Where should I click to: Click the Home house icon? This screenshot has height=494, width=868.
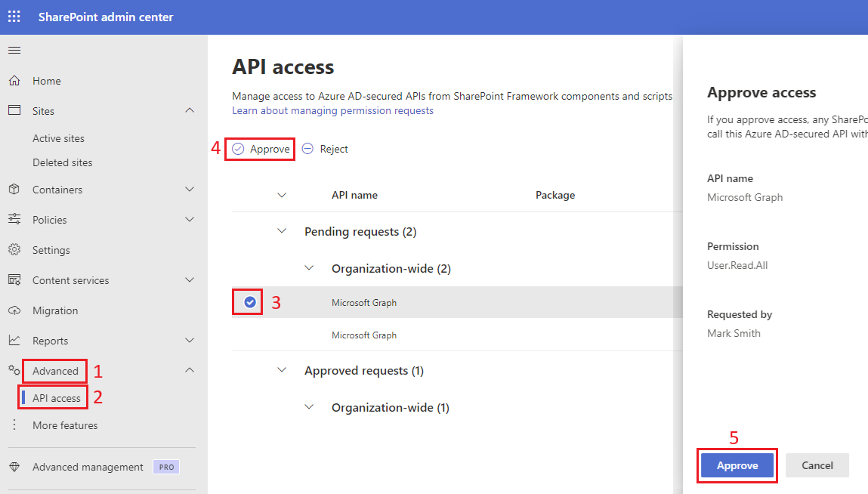(14, 81)
